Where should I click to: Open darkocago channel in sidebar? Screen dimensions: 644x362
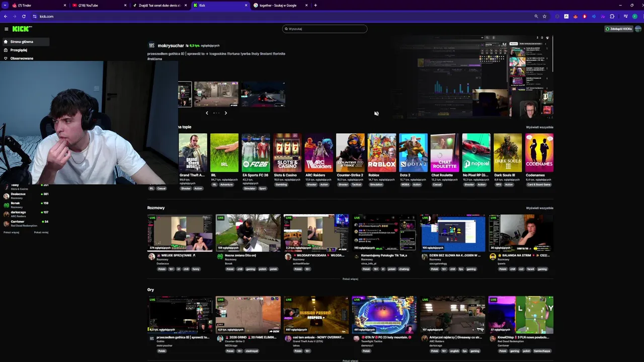pos(25,214)
